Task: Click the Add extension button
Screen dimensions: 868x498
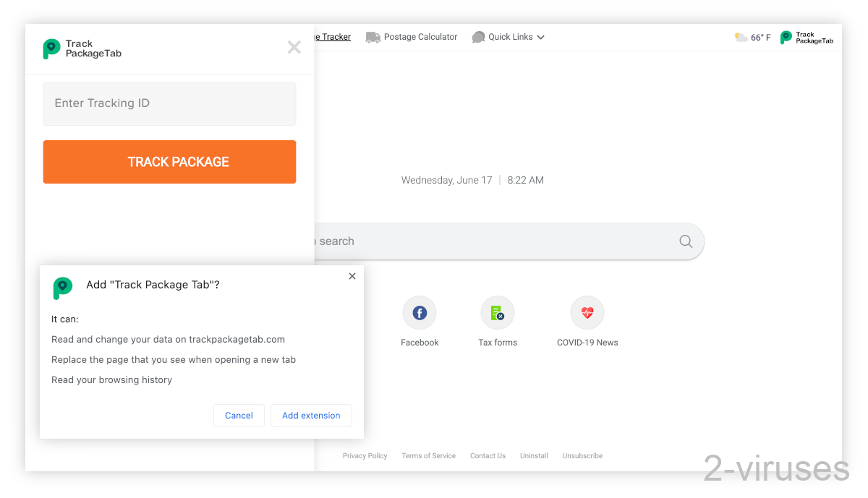Action: 311,415
